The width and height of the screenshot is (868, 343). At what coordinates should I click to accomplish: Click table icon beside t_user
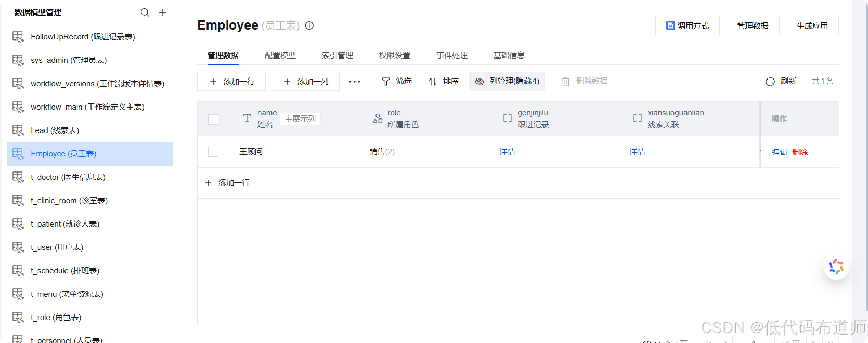[18, 247]
